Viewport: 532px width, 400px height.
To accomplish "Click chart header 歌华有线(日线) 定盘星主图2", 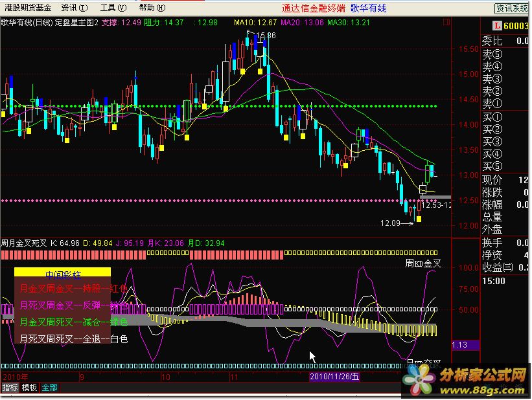I will tap(49, 23).
